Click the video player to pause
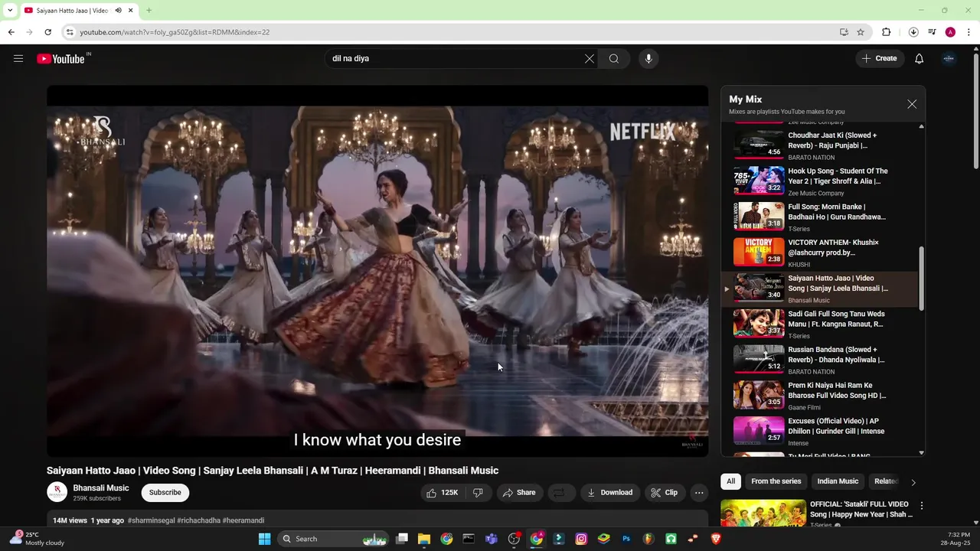Image resolution: width=980 pixels, height=551 pixels. [x=377, y=271]
